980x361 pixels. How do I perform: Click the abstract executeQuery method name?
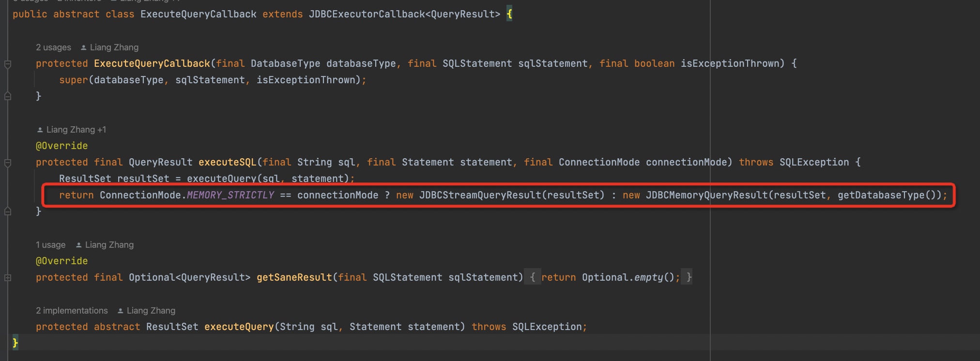[x=239, y=327]
